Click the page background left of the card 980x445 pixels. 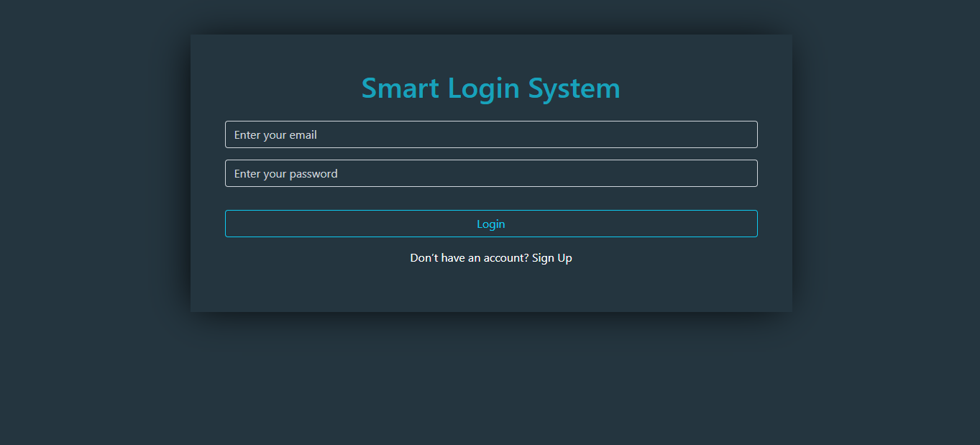point(93,216)
